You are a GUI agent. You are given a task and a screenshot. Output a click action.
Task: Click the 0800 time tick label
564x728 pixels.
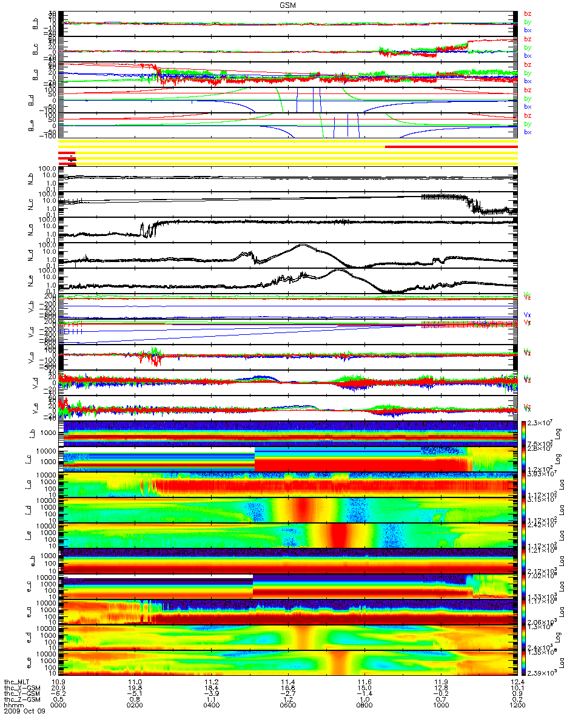(x=364, y=704)
